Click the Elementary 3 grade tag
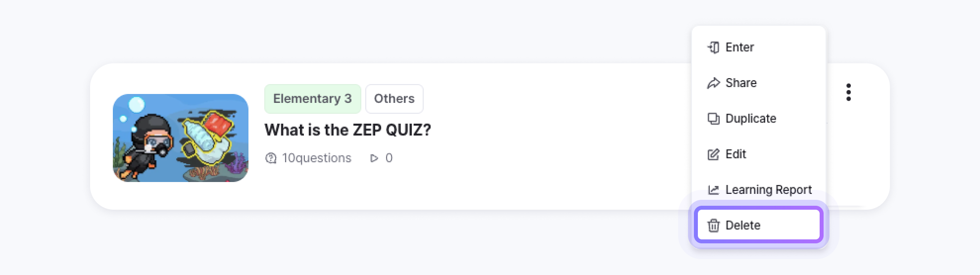 312,99
